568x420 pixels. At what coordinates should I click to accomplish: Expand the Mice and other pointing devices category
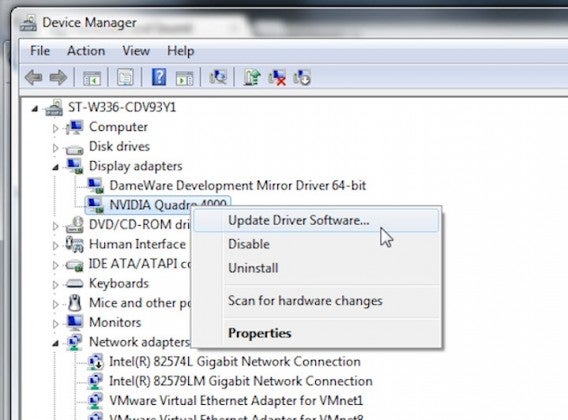click(x=55, y=304)
